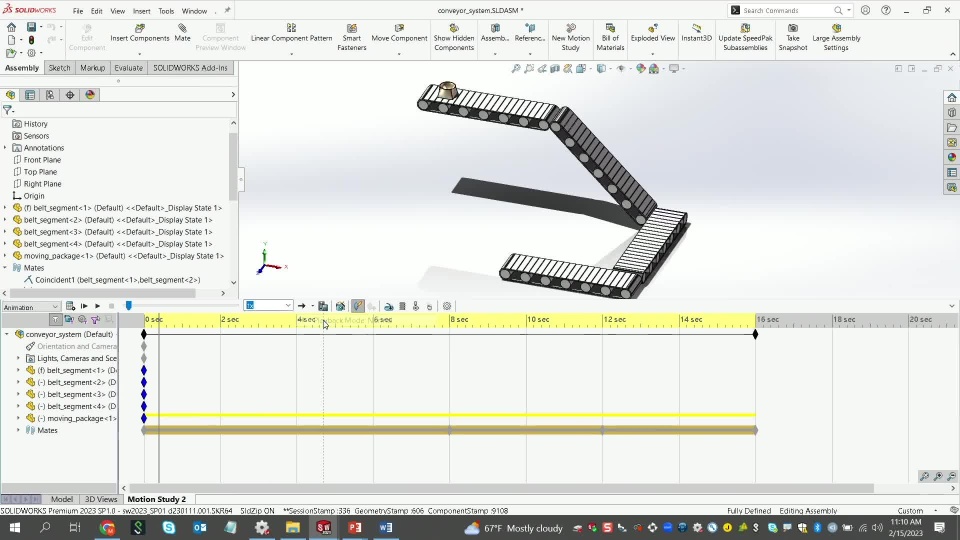960x540 pixels.
Task: Toggle Filter Driving in timeline
Action: pos(82,320)
